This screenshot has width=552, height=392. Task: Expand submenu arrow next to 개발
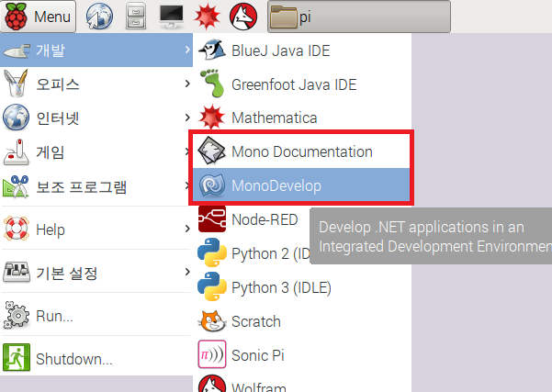[187, 50]
